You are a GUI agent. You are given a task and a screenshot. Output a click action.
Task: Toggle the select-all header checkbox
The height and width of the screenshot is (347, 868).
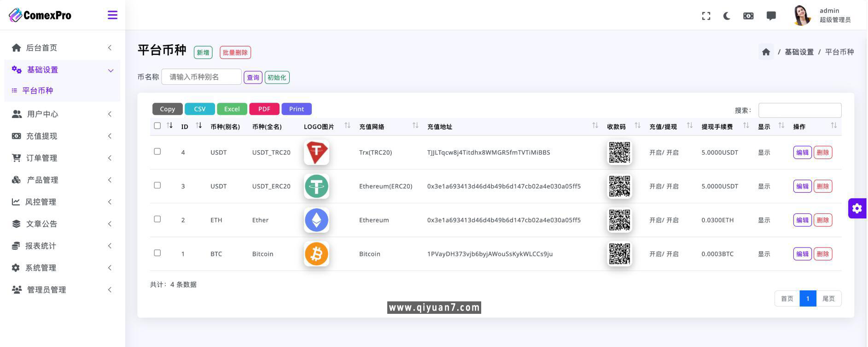point(157,126)
